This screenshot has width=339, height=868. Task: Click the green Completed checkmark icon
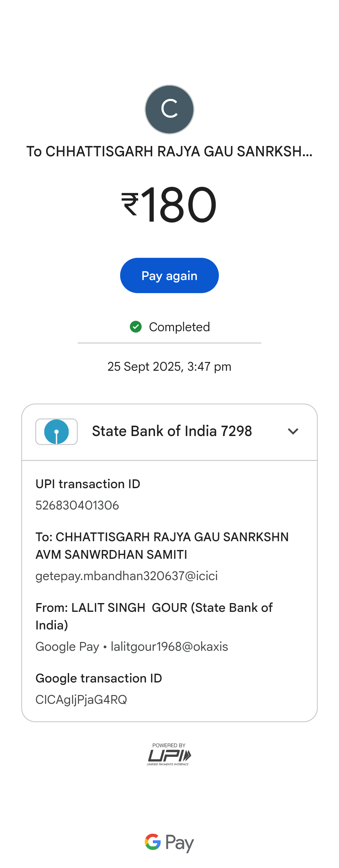point(136,326)
